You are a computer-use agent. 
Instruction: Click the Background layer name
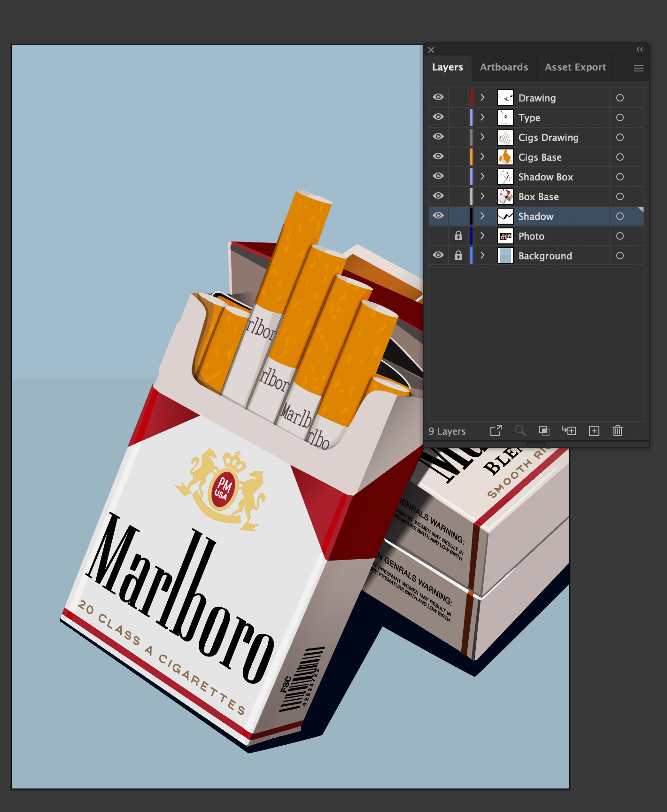click(x=545, y=256)
